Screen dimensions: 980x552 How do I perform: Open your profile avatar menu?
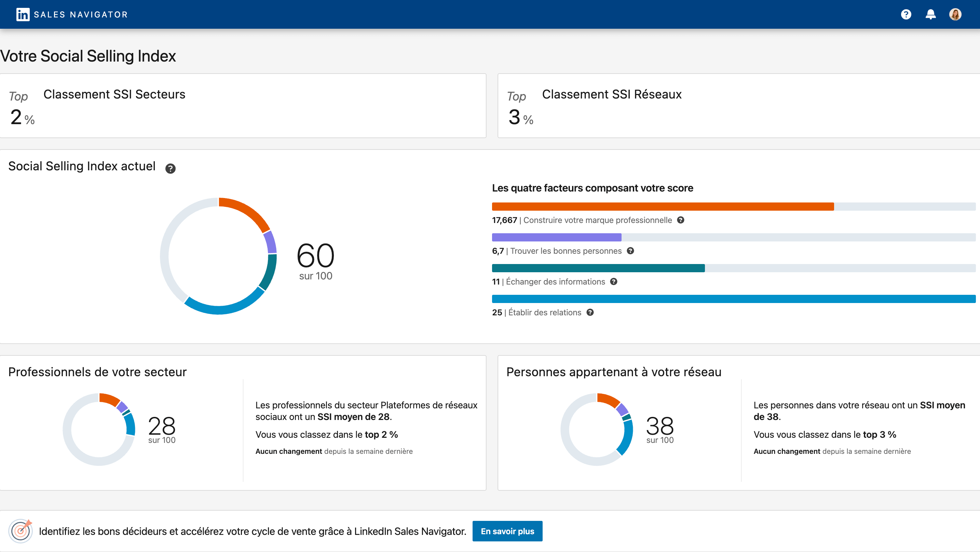(x=956, y=14)
